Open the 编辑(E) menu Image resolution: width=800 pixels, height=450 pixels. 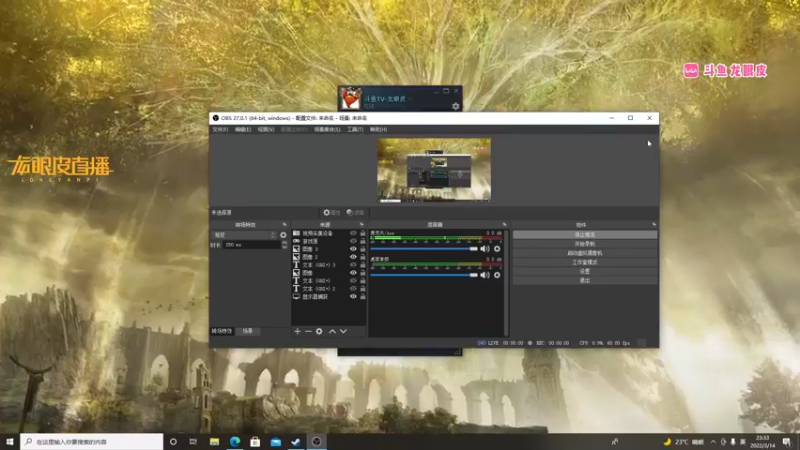pos(243,130)
